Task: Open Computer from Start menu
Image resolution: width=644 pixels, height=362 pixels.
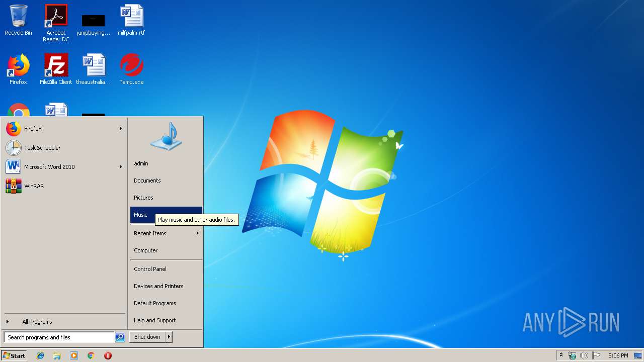Action: tap(166, 250)
